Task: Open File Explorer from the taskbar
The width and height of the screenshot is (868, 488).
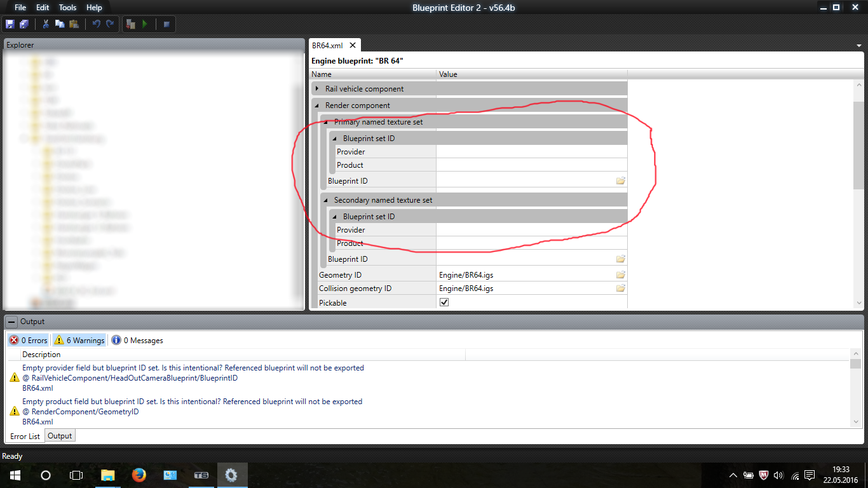Action: coord(108,475)
